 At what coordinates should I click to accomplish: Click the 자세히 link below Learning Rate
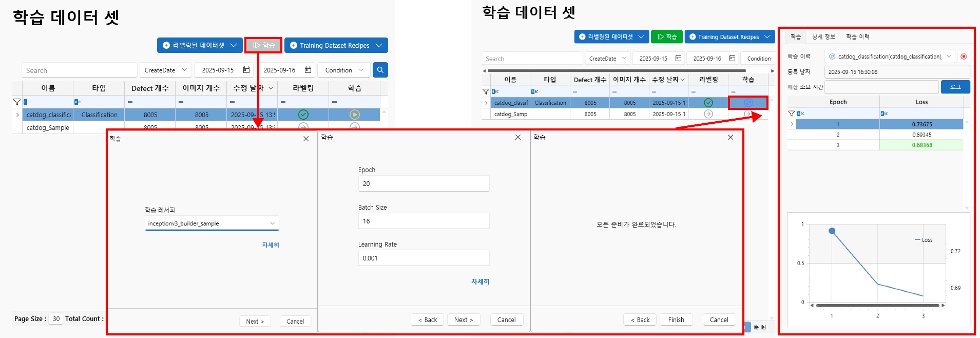[x=480, y=281]
